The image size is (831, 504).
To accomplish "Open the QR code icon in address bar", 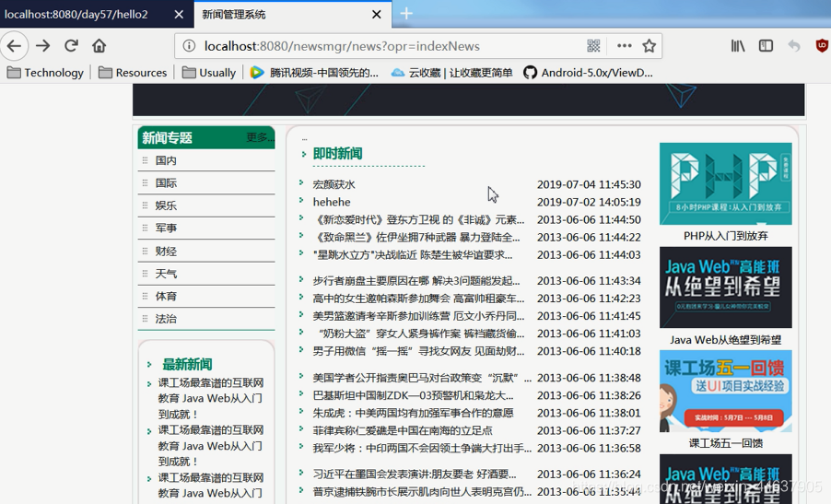I will pyautogui.click(x=593, y=46).
